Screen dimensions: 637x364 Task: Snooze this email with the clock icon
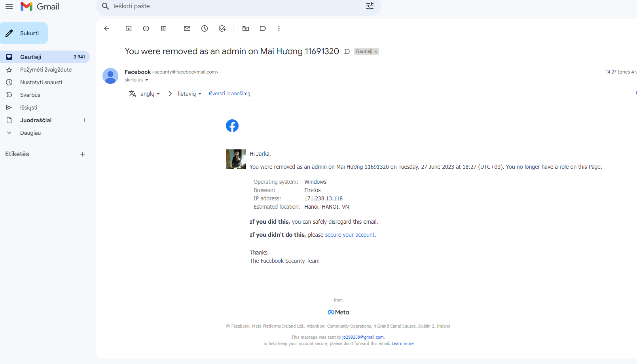pyautogui.click(x=205, y=28)
